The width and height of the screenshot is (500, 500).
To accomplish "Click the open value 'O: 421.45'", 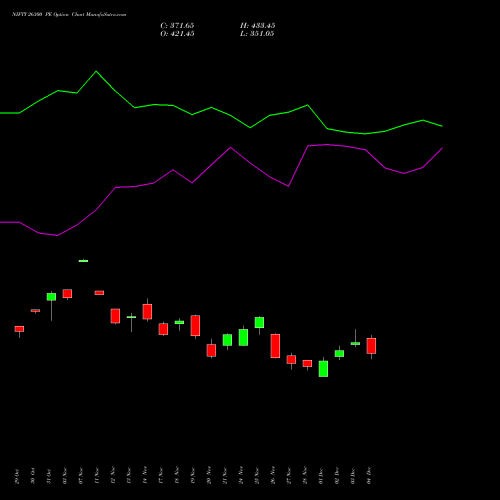I will tap(177, 34).
